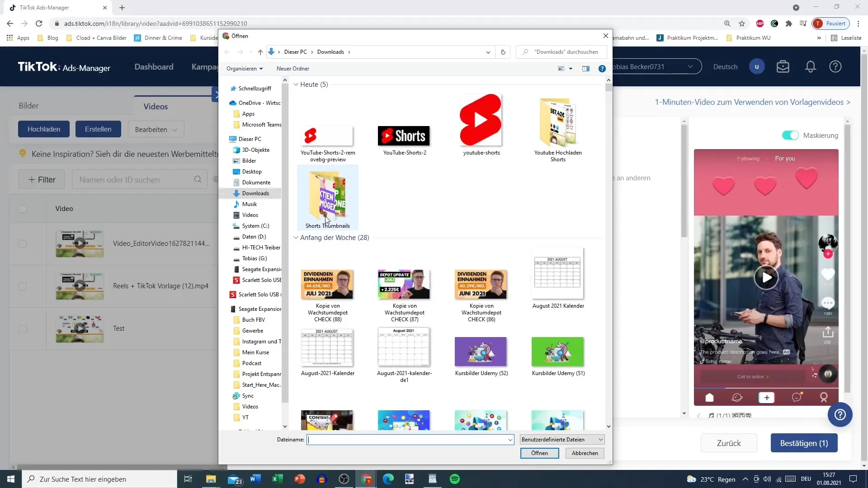868x488 pixels.
Task: Collapse the Heute (5) group
Action: pos(296,84)
